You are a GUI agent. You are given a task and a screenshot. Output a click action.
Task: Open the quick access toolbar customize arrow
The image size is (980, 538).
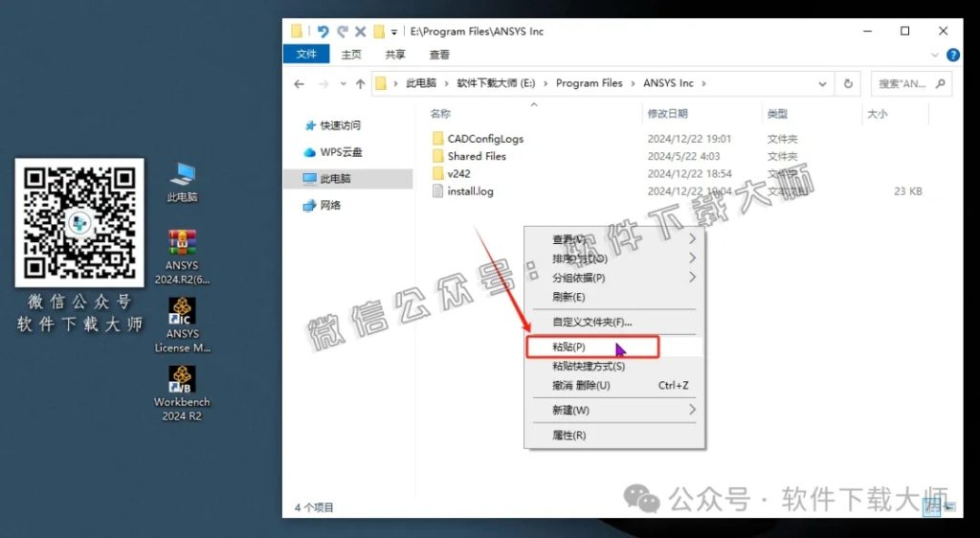(x=393, y=32)
